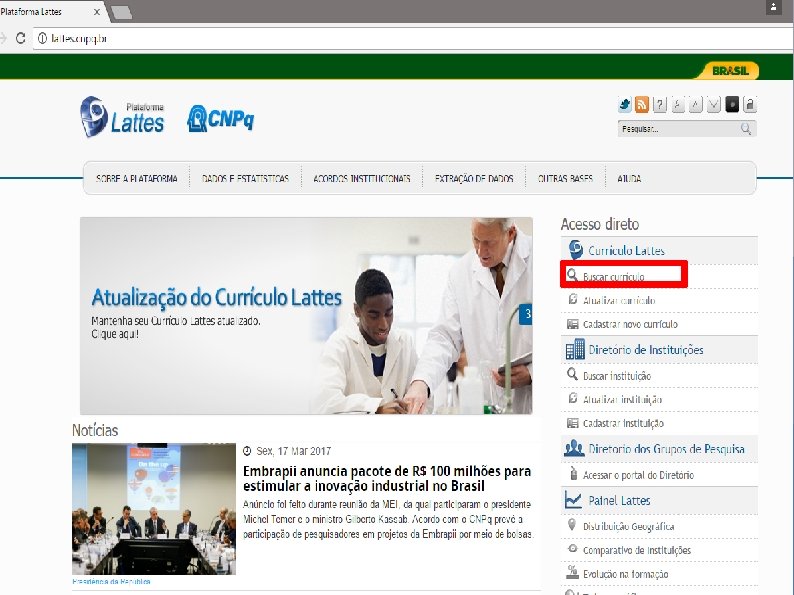Open the EXTRAÇÃO DE DADOS menu

tap(474, 178)
